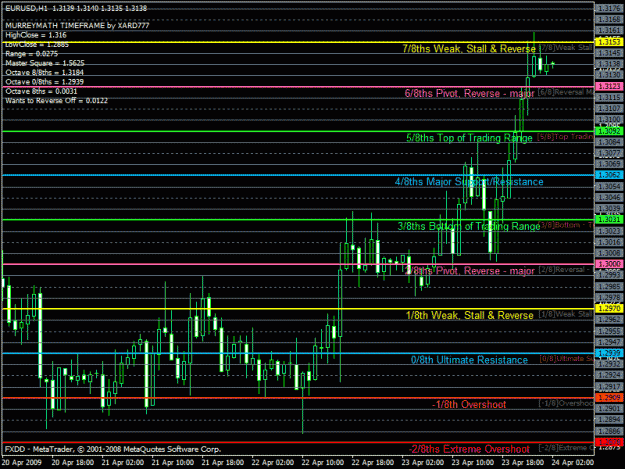Click the '21 Apr 18:00' time label
Viewport: 625px width, 469px height.
pos(223,463)
